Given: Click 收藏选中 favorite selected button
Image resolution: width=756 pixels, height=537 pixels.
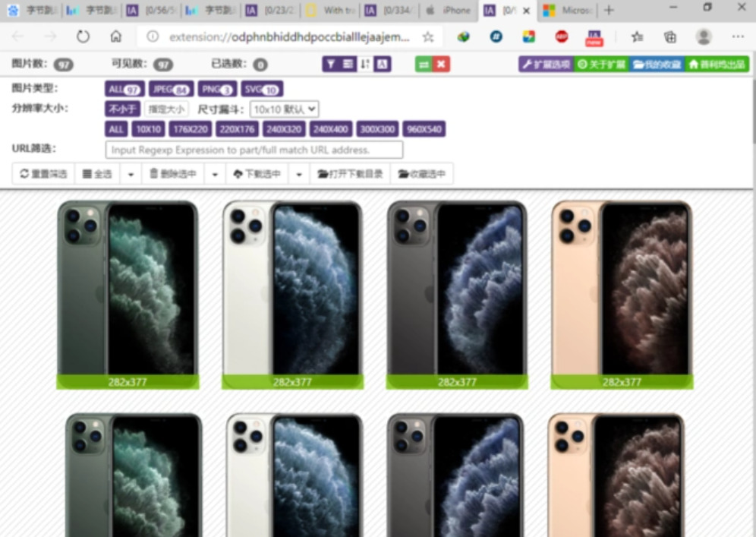Looking at the screenshot, I should tap(421, 174).
